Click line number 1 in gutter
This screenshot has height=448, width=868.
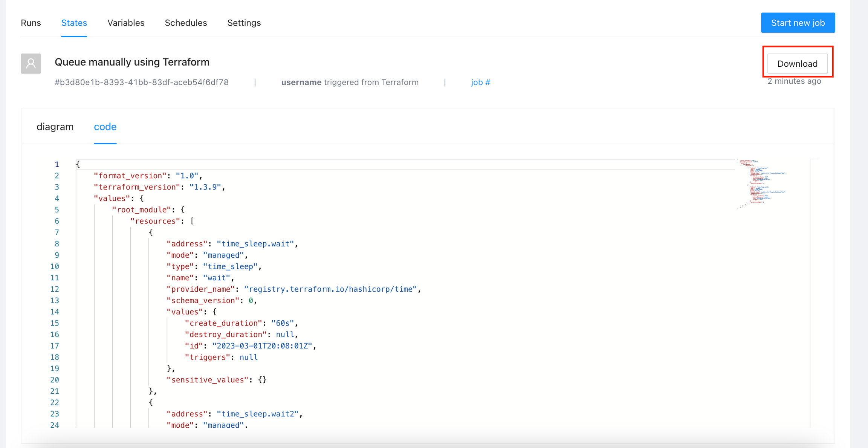point(57,164)
